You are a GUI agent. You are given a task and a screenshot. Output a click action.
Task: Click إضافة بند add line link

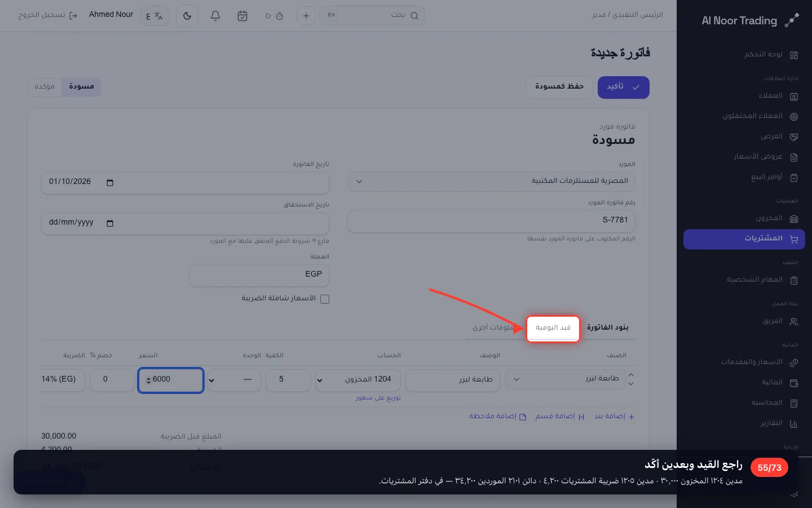(x=615, y=417)
